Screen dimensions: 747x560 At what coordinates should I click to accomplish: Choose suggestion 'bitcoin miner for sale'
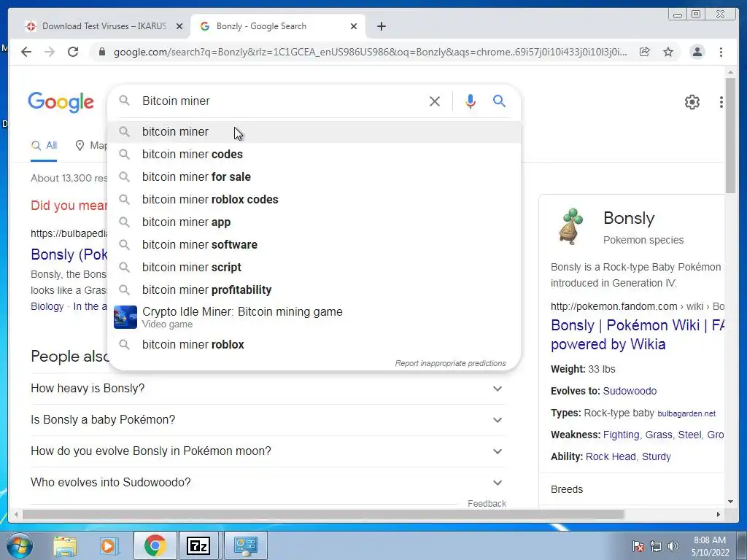point(314,176)
